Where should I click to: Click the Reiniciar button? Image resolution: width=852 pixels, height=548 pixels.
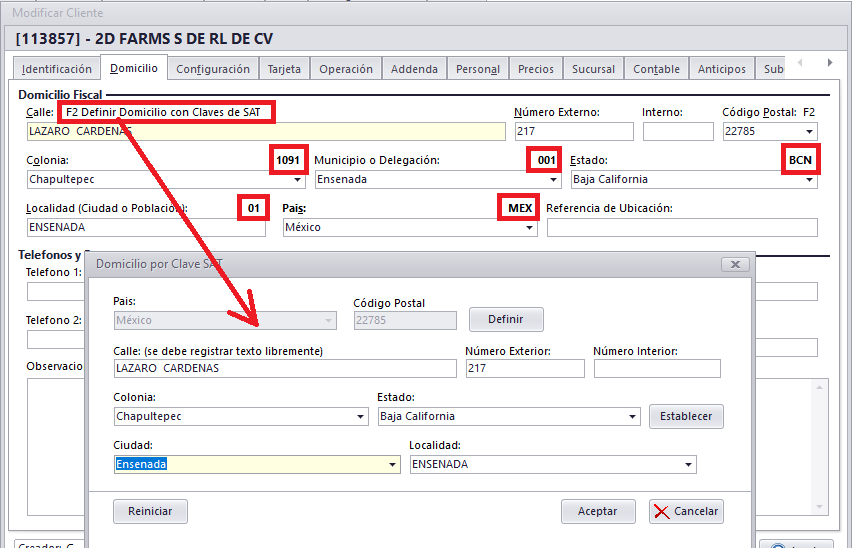coord(150,511)
